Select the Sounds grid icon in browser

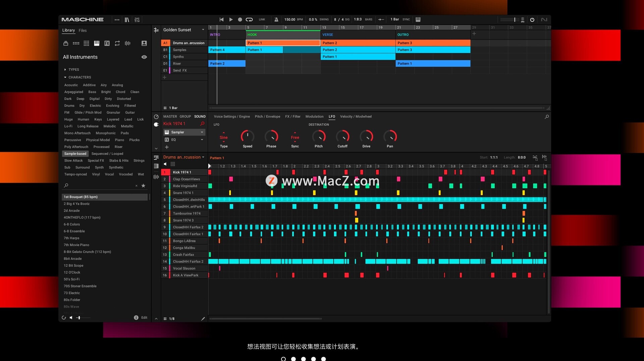(x=86, y=43)
